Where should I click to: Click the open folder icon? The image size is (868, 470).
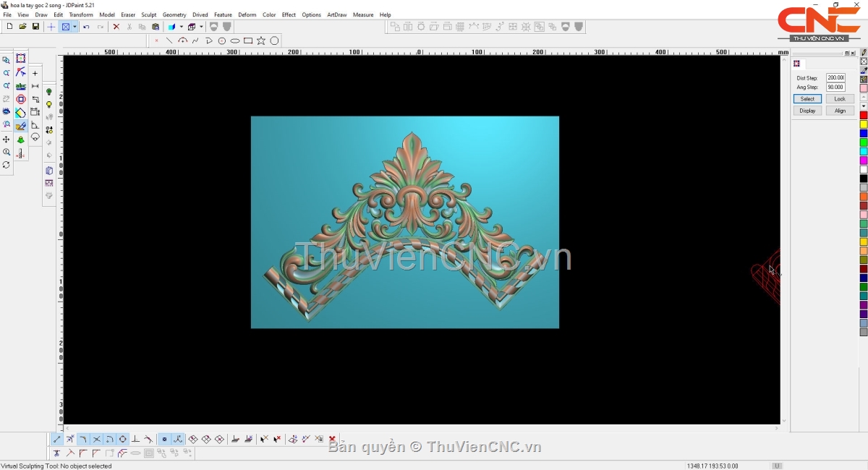[22, 27]
